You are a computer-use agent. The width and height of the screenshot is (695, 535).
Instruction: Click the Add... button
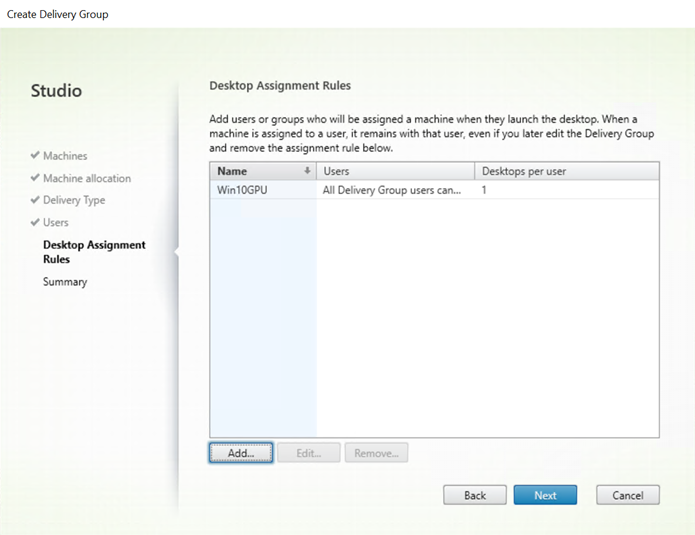[241, 453]
